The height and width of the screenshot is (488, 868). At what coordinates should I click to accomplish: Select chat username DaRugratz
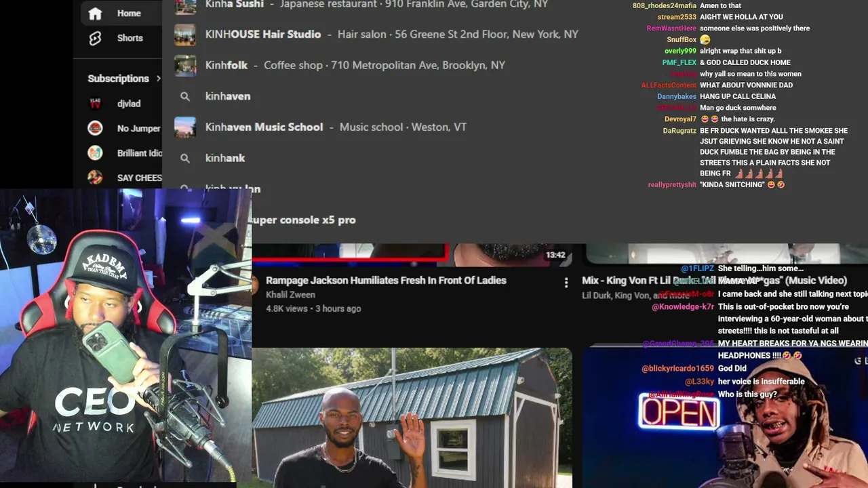[x=679, y=131]
